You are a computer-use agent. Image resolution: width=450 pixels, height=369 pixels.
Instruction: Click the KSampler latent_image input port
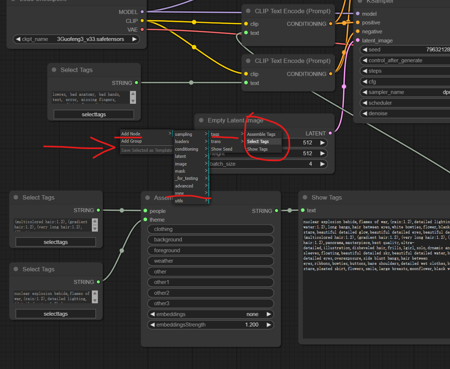click(x=358, y=40)
